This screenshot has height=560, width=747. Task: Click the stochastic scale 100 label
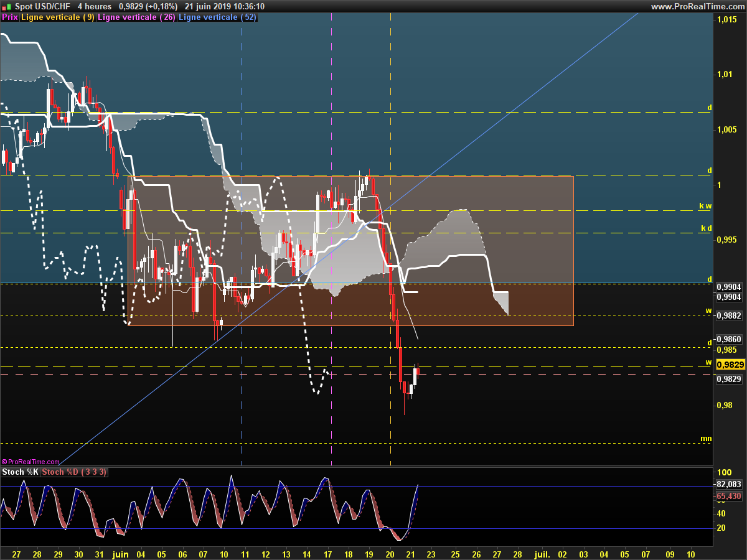[x=724, y=474]
